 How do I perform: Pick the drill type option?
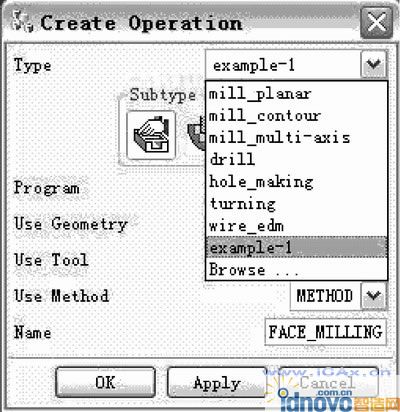[296, 159]
